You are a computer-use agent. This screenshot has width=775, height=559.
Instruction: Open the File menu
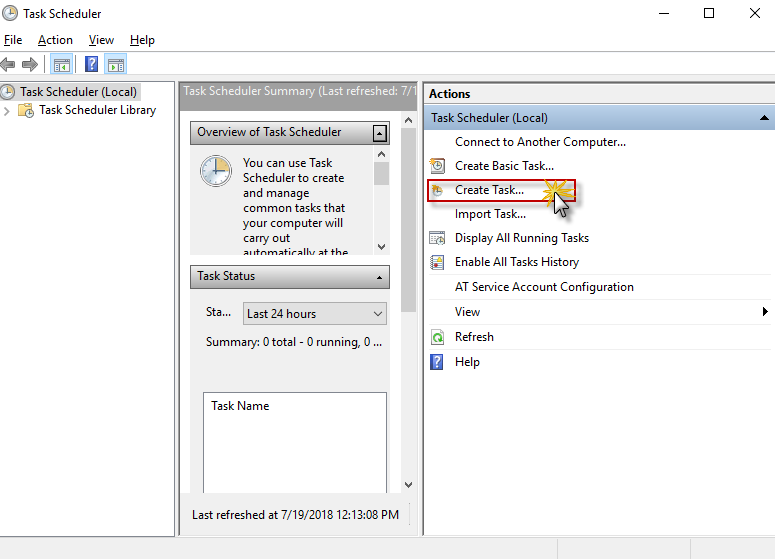click(x=12, y=40)
